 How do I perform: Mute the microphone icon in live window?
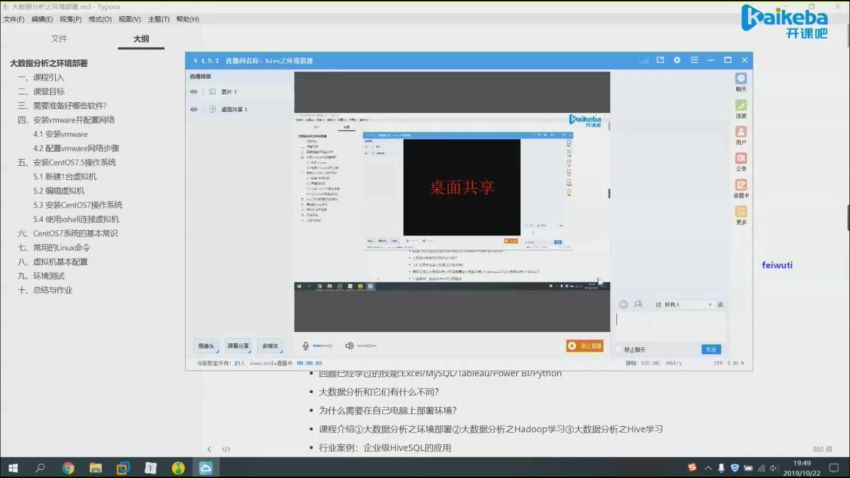[305, 346]
